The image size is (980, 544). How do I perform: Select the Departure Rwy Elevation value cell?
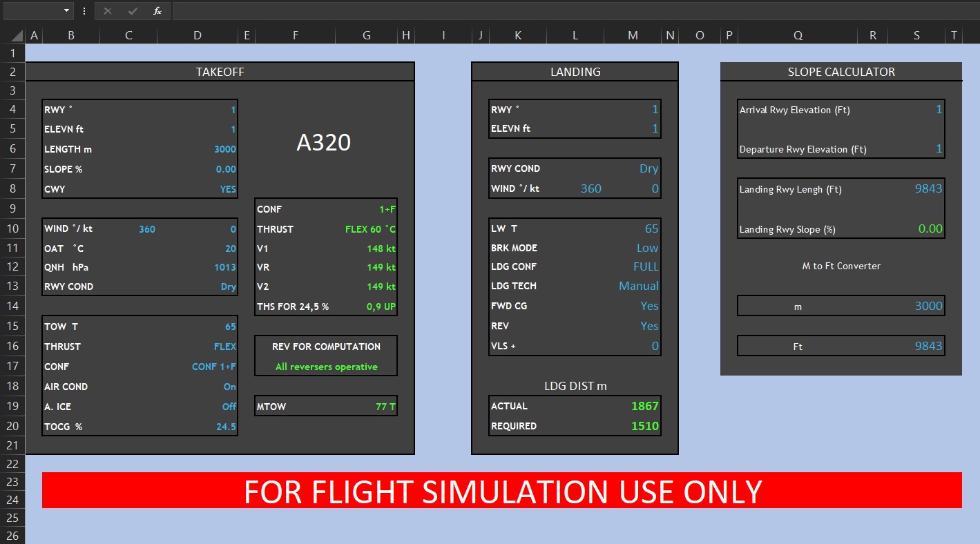[x=916, y=149]
